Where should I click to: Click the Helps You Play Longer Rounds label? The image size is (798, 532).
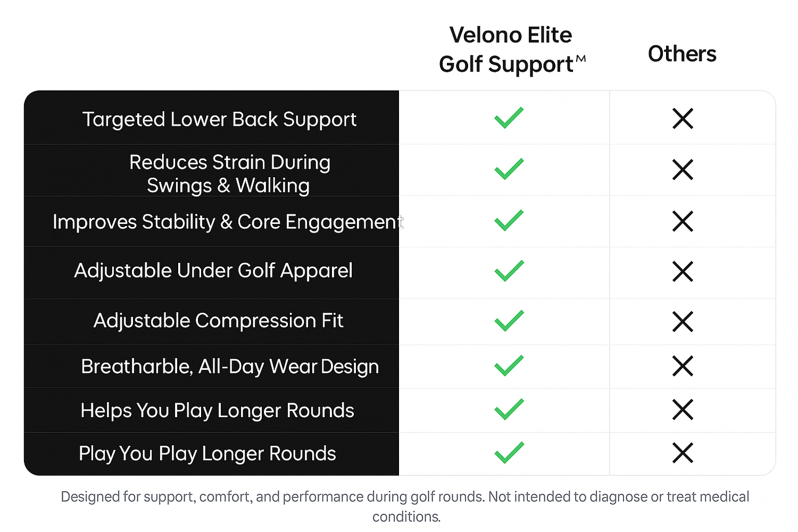point(217,410)
